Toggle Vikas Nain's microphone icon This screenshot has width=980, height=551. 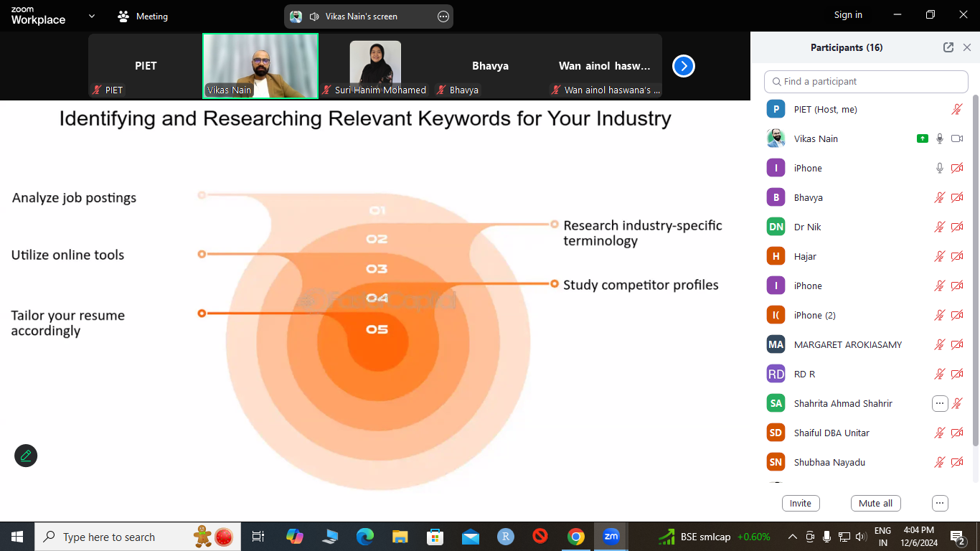point(940,138)
